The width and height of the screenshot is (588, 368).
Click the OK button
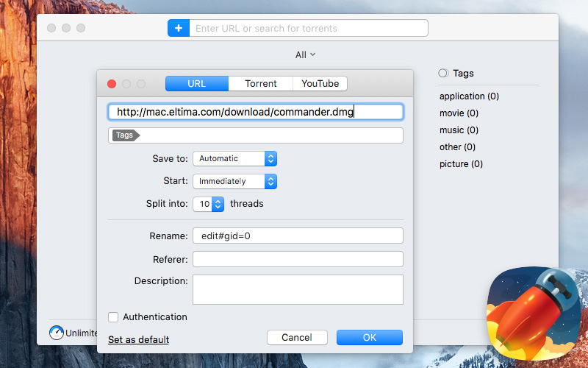click(x=370, y=337)
